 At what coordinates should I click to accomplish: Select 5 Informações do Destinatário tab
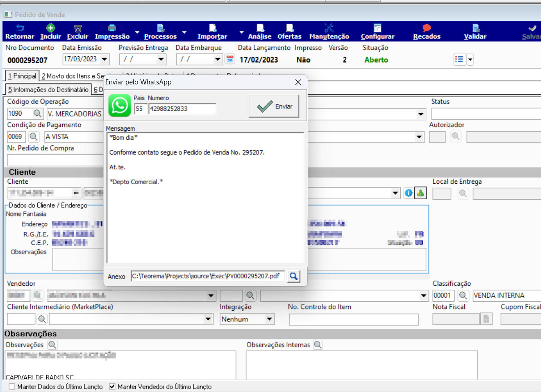point(48,90)
